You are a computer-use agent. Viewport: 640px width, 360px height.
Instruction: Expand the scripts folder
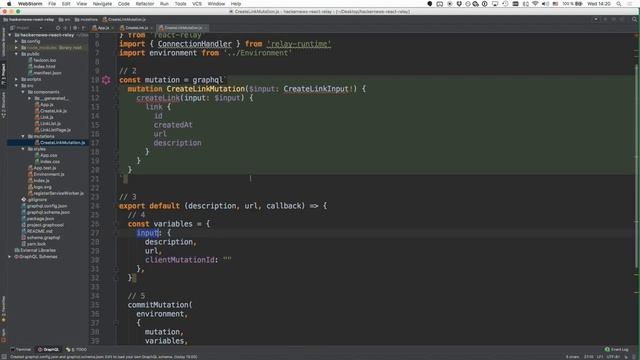16,79
